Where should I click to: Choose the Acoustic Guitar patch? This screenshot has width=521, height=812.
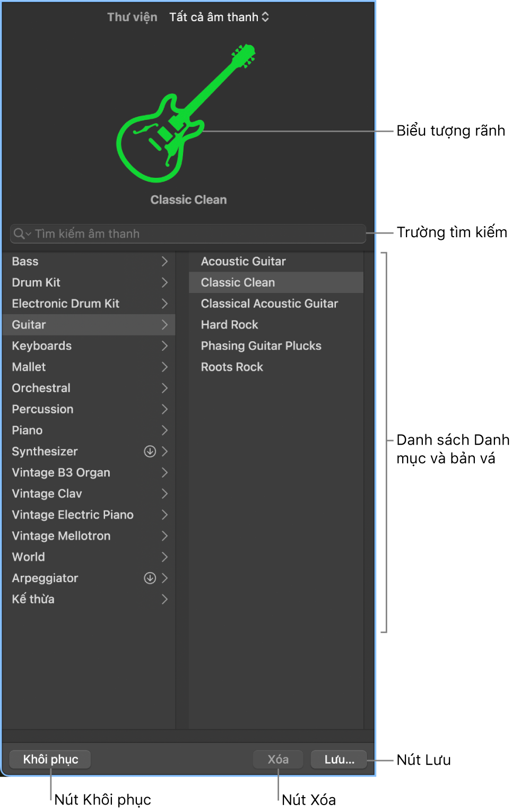coord(244,262)
